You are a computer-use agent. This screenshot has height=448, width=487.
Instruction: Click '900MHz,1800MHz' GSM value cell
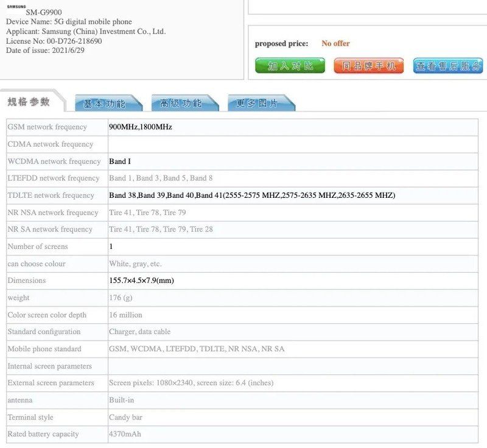(141, 127)
